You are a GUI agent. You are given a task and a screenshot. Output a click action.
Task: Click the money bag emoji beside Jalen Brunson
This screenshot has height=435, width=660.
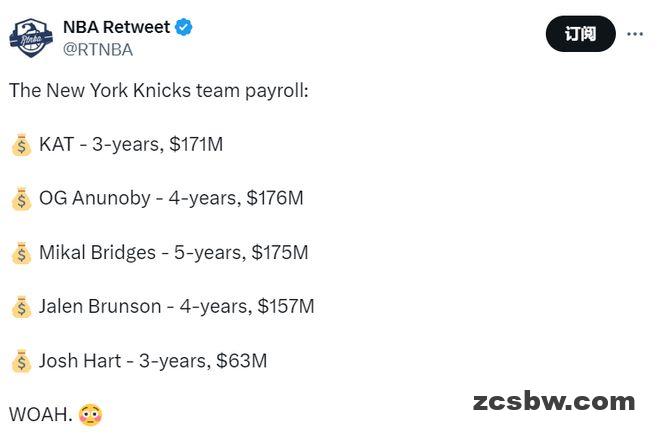21,307
